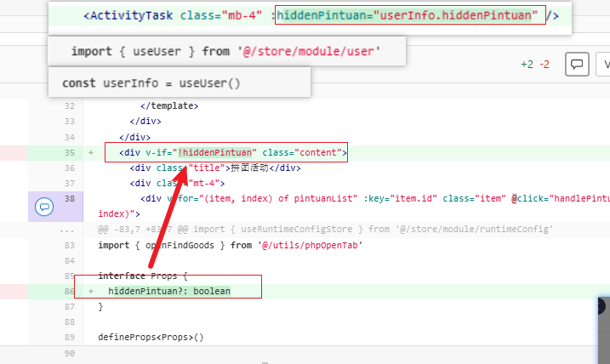Click the '@/store/module/user' import string

coord(309,51)
